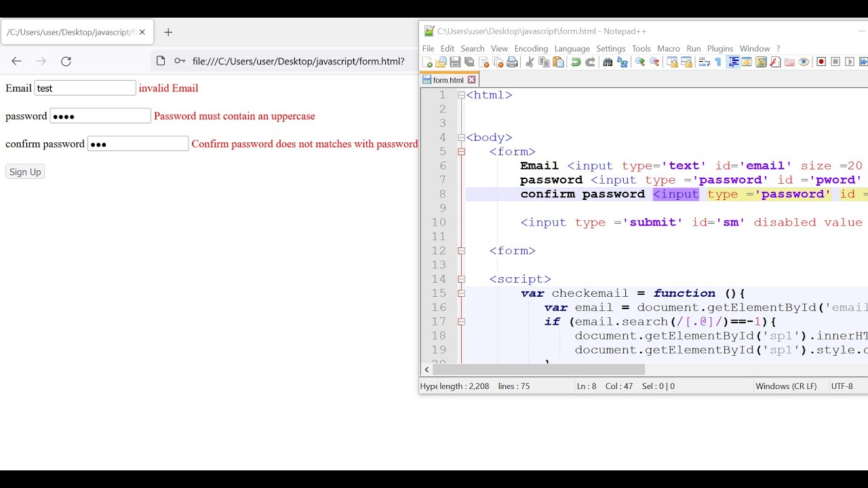This screenshot has width=868, height=488.
Task: Toggle the indent guide icon
Action: (733, 62)
